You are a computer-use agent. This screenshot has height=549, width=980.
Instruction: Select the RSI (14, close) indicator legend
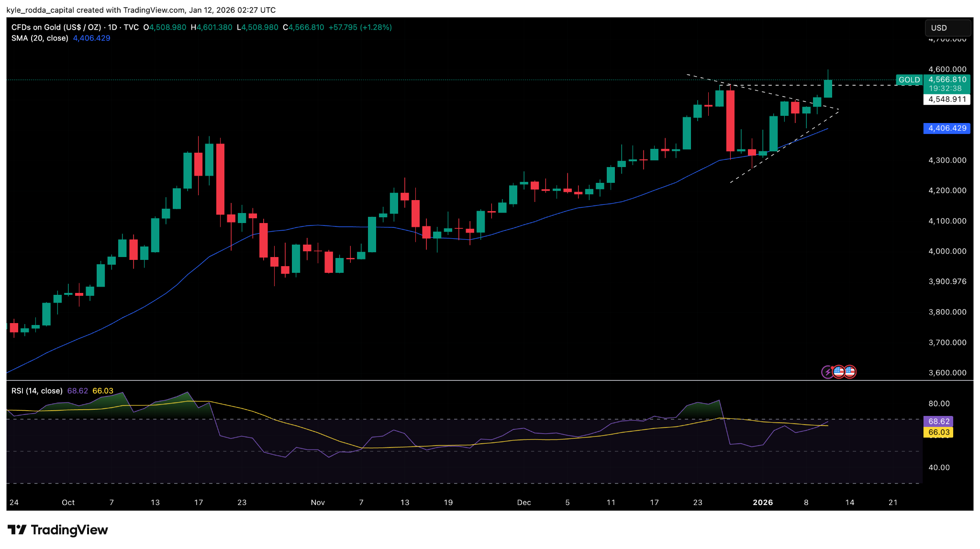click(37, 391)
